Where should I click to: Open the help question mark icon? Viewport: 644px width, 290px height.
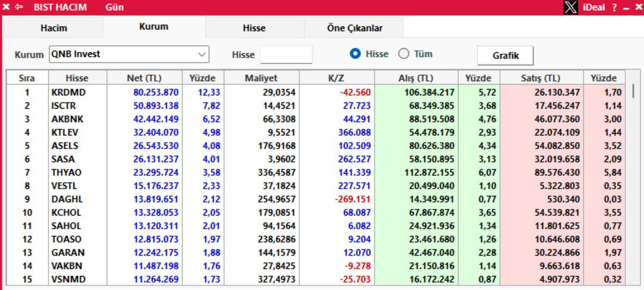point(614,7)
